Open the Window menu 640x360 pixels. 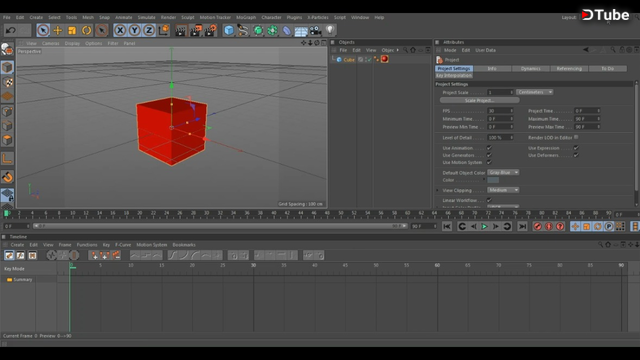click(x=360, y=18)
